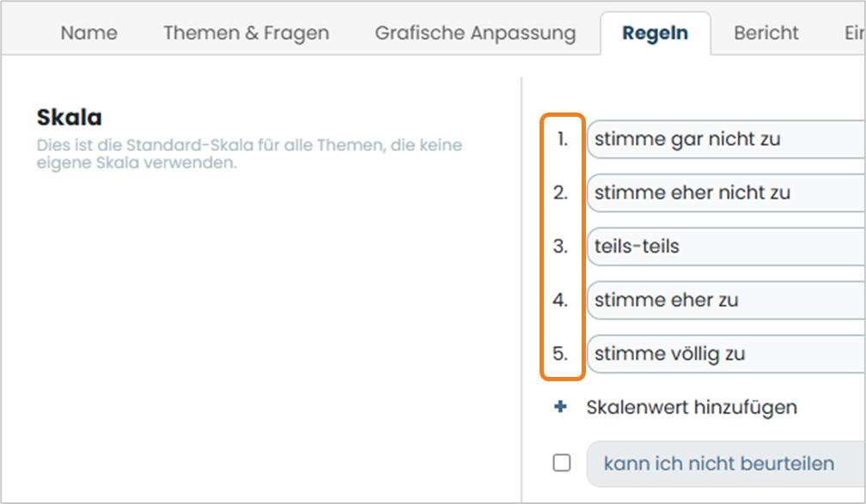The image size is (866, 504).
Task: Open the partially visible tab after Bericht
Action: pos(854,33)
